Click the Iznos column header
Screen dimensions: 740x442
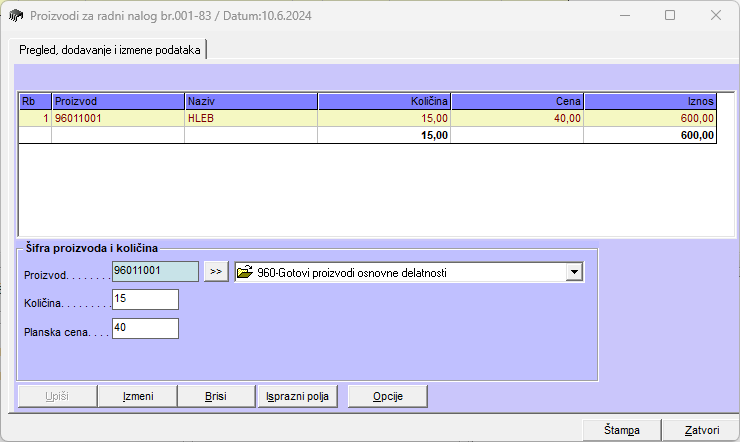(x=650, y=101)
